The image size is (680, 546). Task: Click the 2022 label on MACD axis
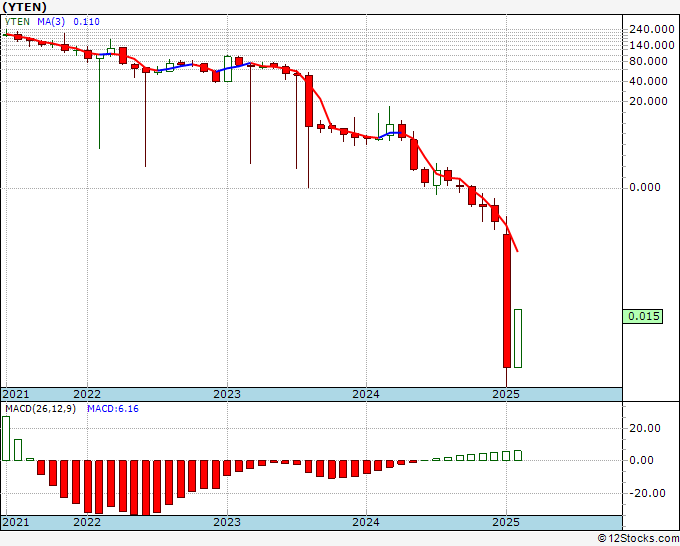[87, 522]
